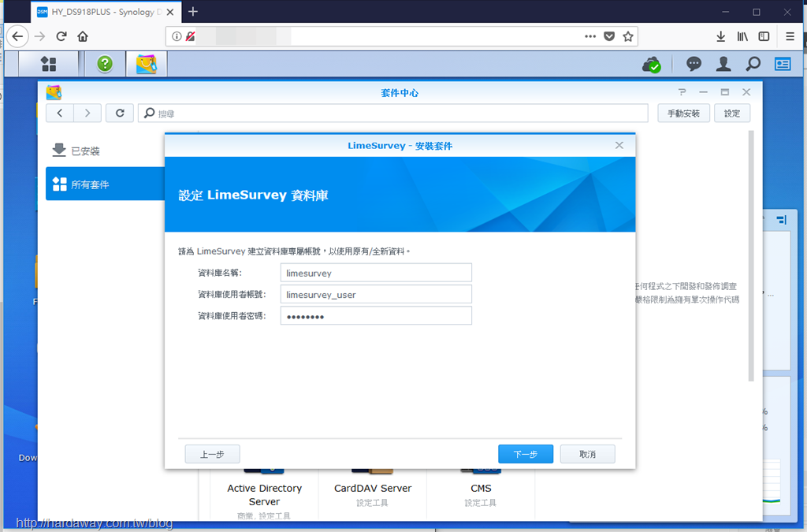
Task: Edit the 資料庫名稱 field
Action: click(x=376, y=273)
